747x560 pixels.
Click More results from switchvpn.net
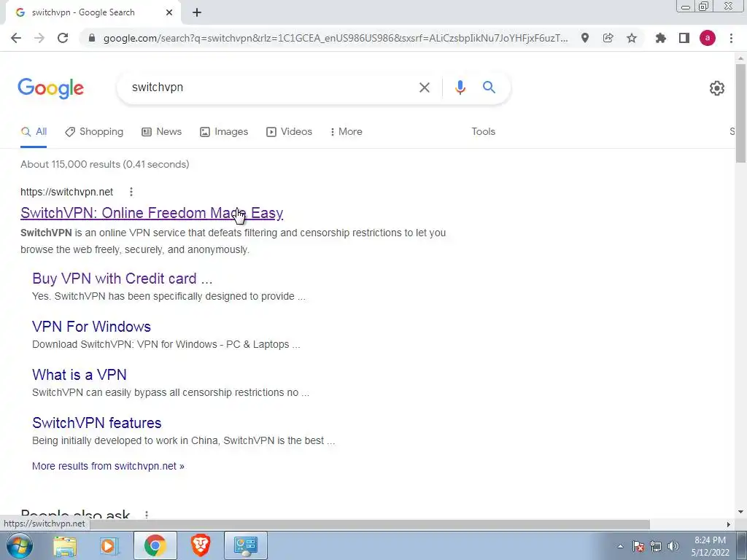coord(108,466)
